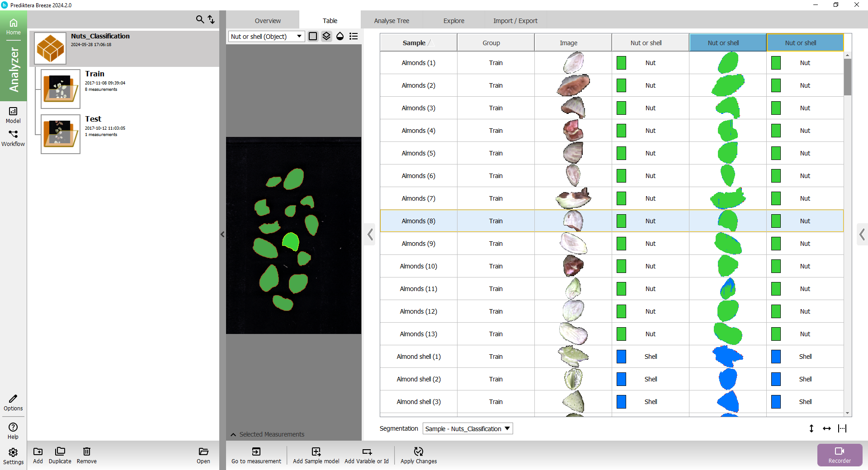
Task: Click the green swatch for Almonds (1)
Action: (x=622, y=63)
